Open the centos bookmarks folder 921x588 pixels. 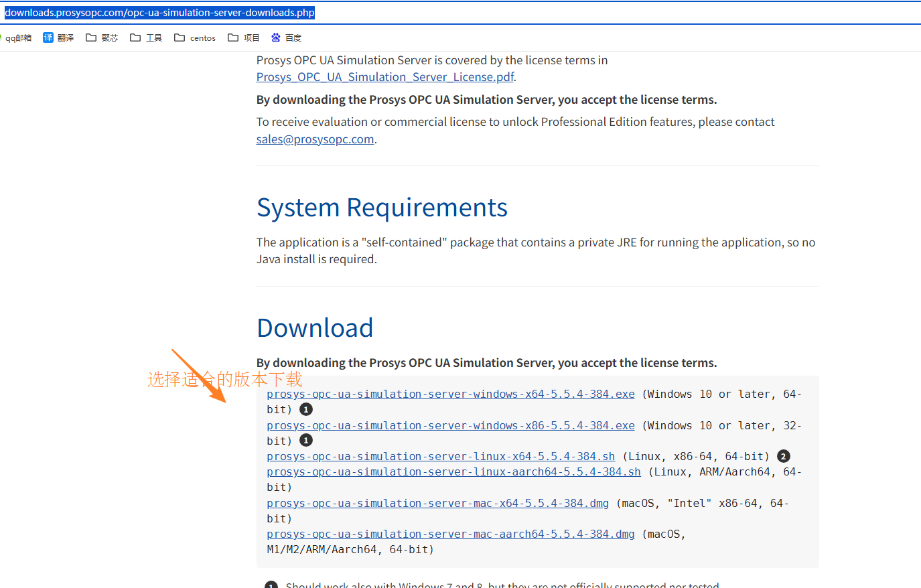pos(195,38)
